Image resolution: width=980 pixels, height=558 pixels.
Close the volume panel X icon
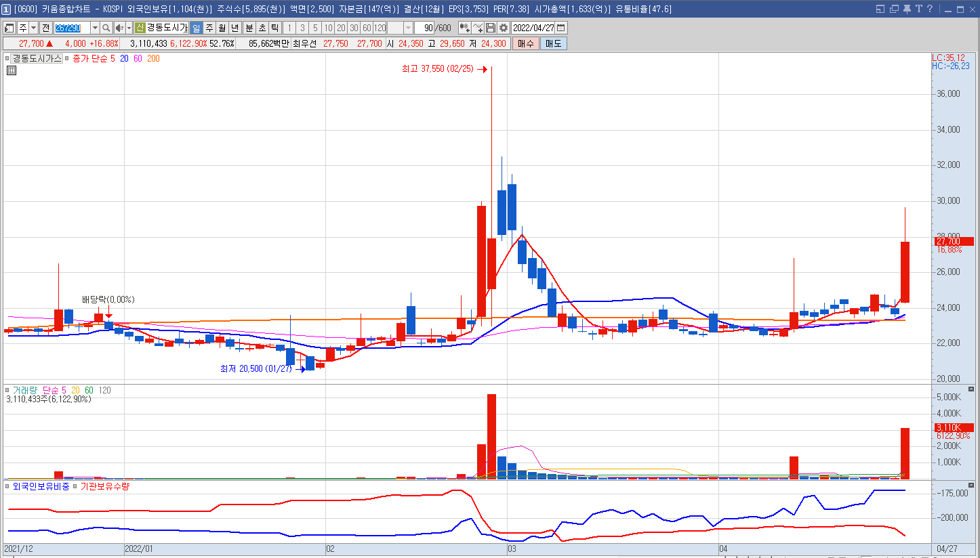click(x=971, y=389)
